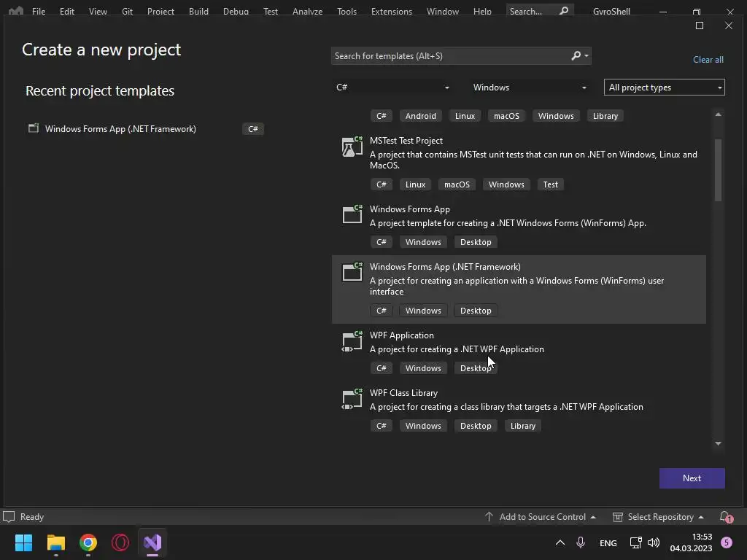The image size is (747, 560).
Task: Expand Add to Source Control menu
Action: [593, 517]
